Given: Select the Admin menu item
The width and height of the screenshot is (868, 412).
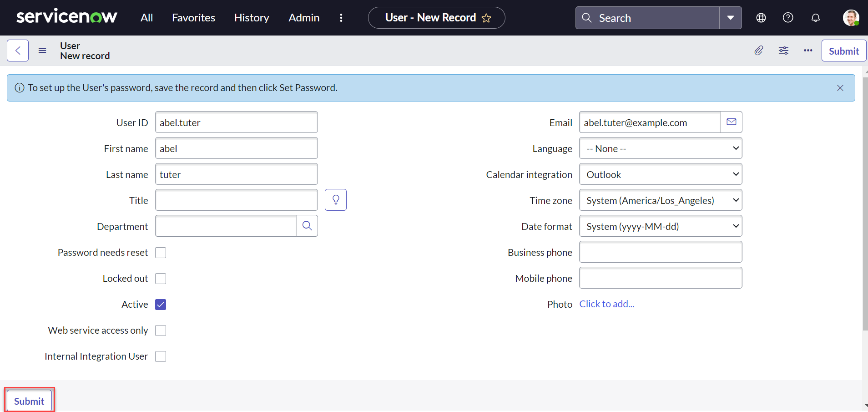Looking at the screenshot, I should click(x=303, y=18).
